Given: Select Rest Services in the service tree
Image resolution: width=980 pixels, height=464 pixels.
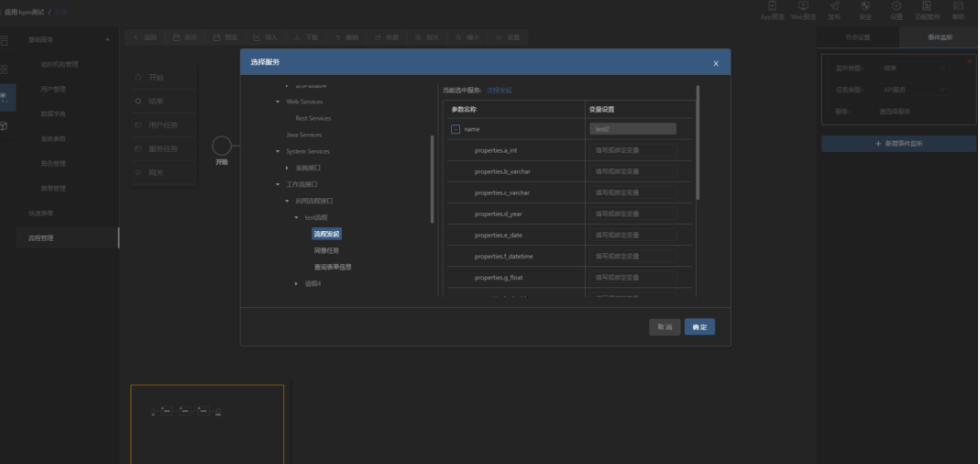Looking at the screenshot, I should 312,118.
